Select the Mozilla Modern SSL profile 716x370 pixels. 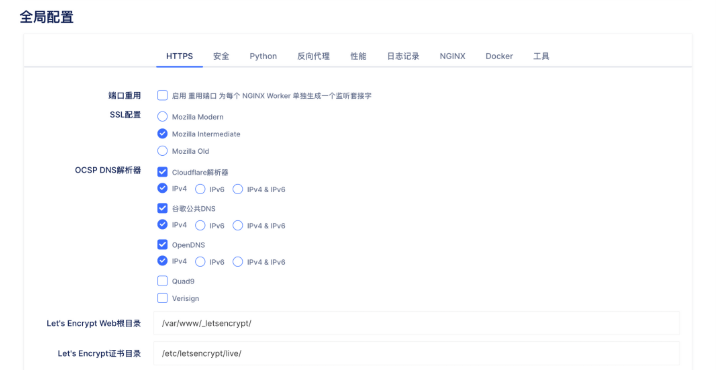(x=162, y=116)
